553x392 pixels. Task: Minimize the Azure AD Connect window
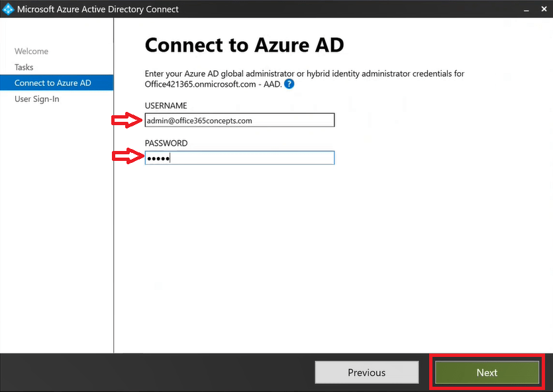tap(526, 10)
